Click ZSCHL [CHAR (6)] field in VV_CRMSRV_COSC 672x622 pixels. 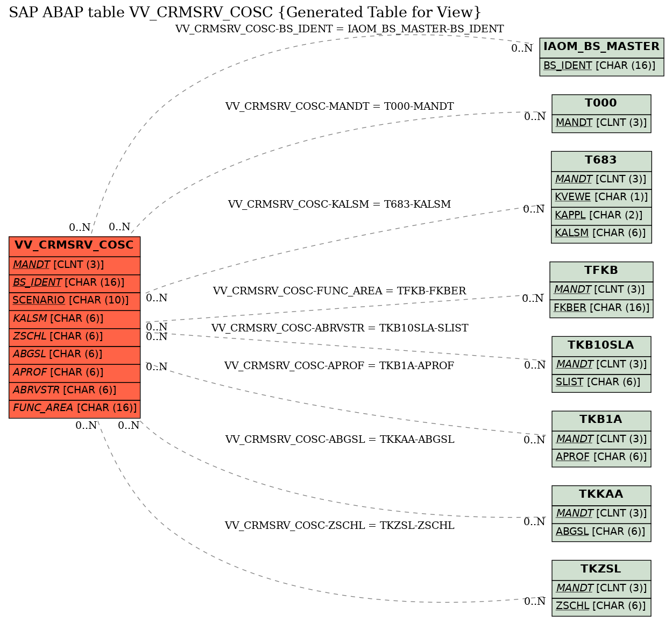(75, 337)
